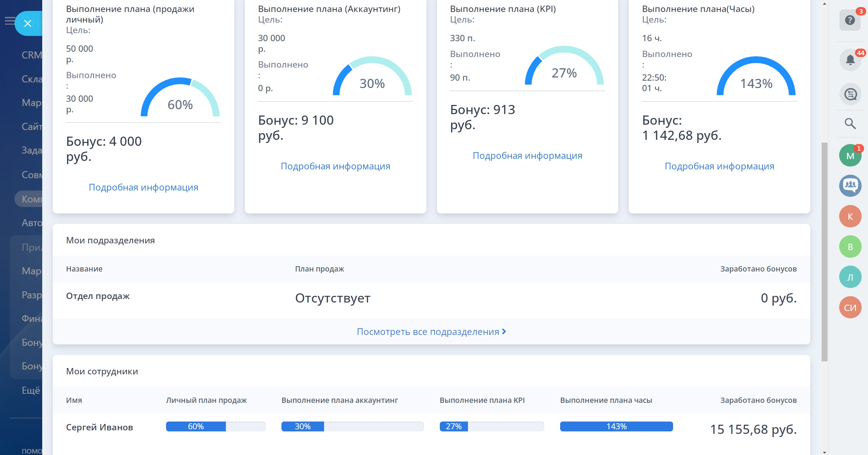
Task: Open the light green B contact avatar
Action: (x=850, y=247)
